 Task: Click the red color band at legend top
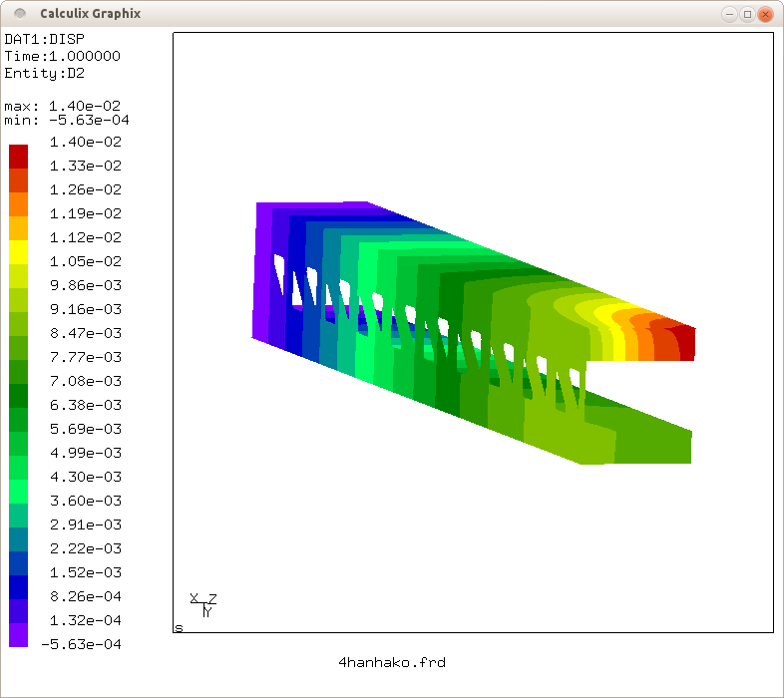pyautogui.click(x=19, y=157)
